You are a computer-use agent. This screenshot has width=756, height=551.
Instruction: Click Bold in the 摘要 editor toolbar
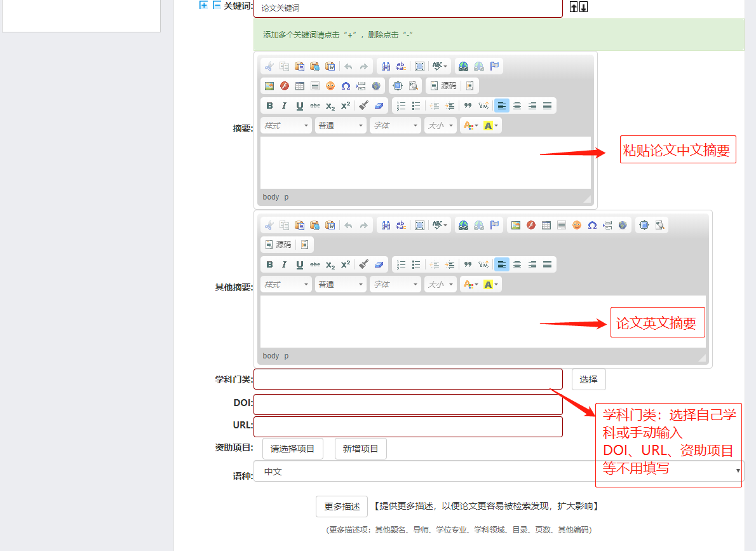pos(269,106)
